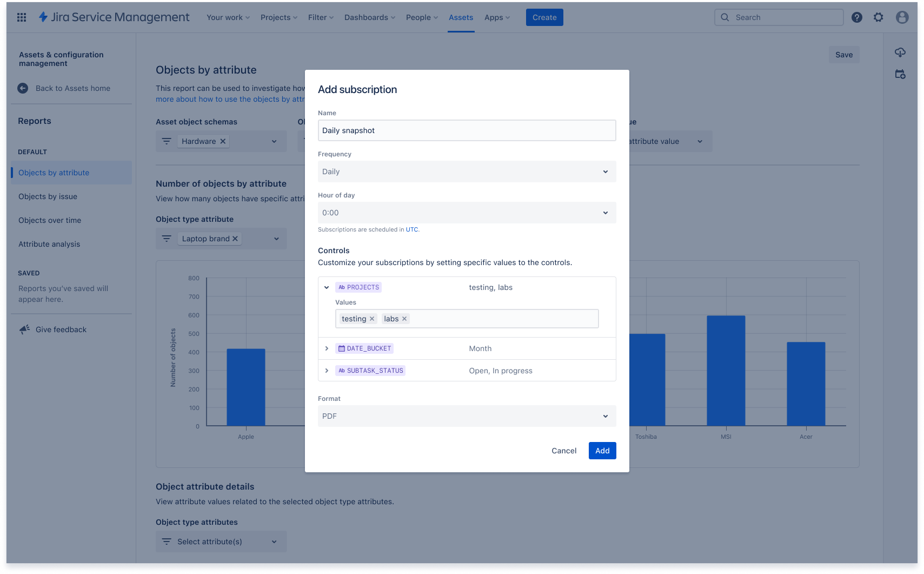The height and width of the screenshot is (574, 924).
Task: Open the settings gear icon
Action: point(879,17)
